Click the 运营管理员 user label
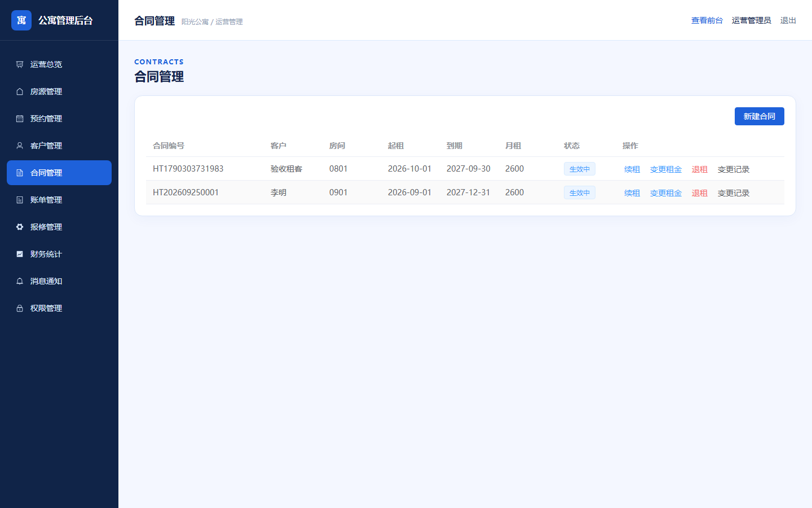Viewport: 812px width, 508px height. pyautogui.click(x=751, y=20)
